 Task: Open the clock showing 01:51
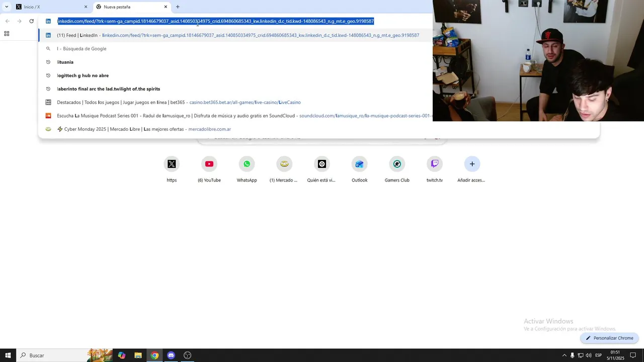[x=615, y=355]
